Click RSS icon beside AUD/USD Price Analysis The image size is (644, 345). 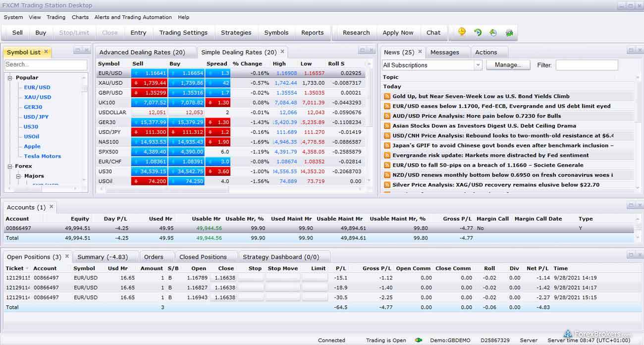(387, 116)
